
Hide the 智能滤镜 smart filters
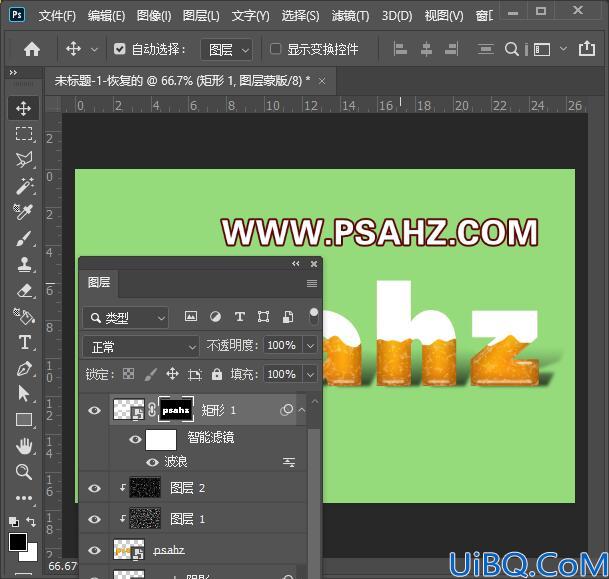[135, 439]
